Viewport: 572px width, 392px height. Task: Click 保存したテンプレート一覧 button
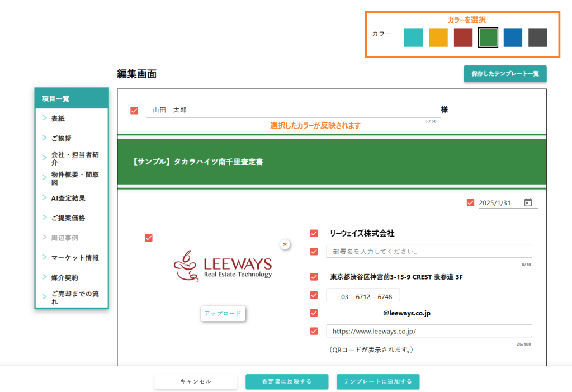tap(504, 74)
